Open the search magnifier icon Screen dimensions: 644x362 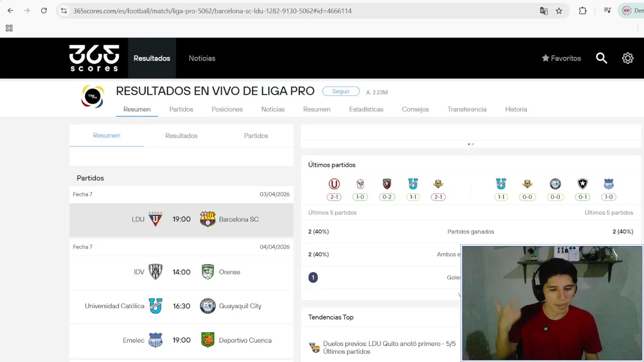click(601, 58)
